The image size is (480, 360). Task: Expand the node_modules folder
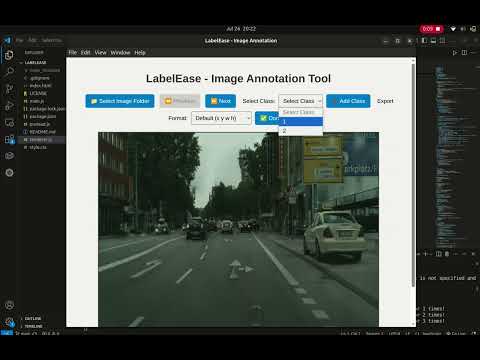pyautogui.click(x=42, y=70)
